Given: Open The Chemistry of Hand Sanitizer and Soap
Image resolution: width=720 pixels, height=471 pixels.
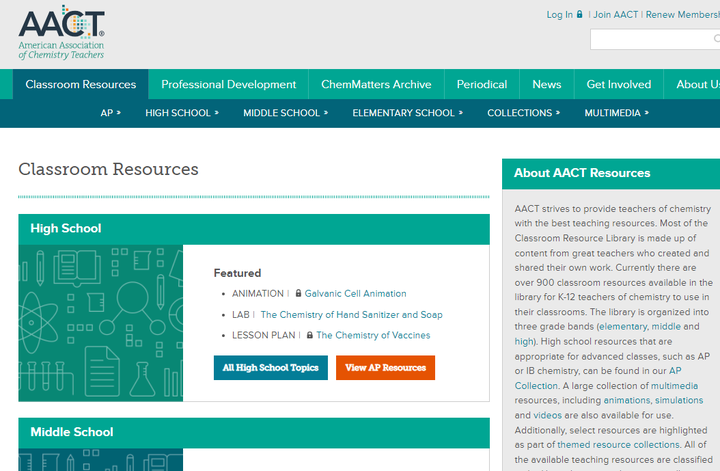Looking at the screenshot, I should click(x=351, y=314).
